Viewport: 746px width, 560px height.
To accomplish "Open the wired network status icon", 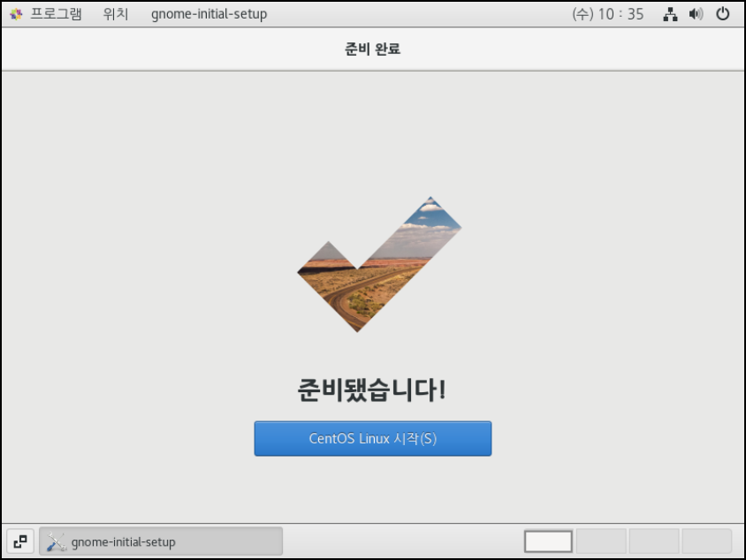I will [670, 14].
